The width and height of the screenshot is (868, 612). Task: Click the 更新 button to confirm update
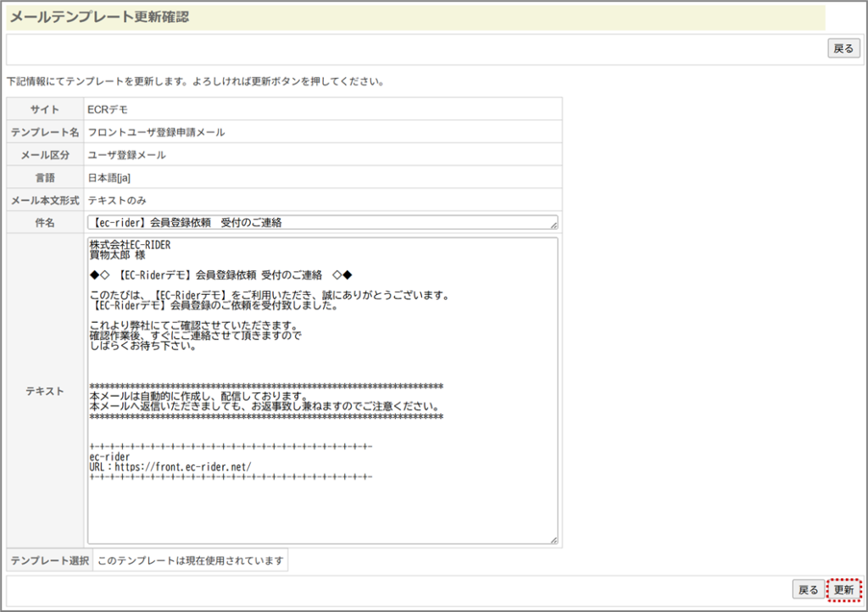(843, 589)
